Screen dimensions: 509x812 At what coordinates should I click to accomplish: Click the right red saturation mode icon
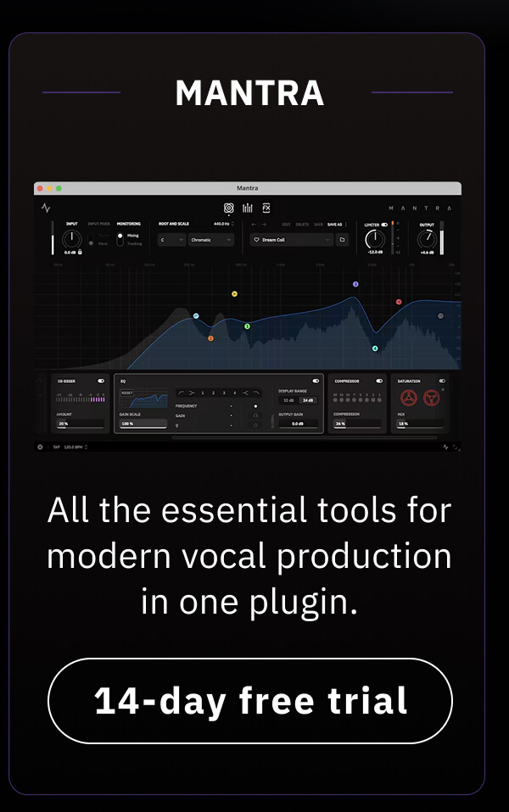pos(431,398)
